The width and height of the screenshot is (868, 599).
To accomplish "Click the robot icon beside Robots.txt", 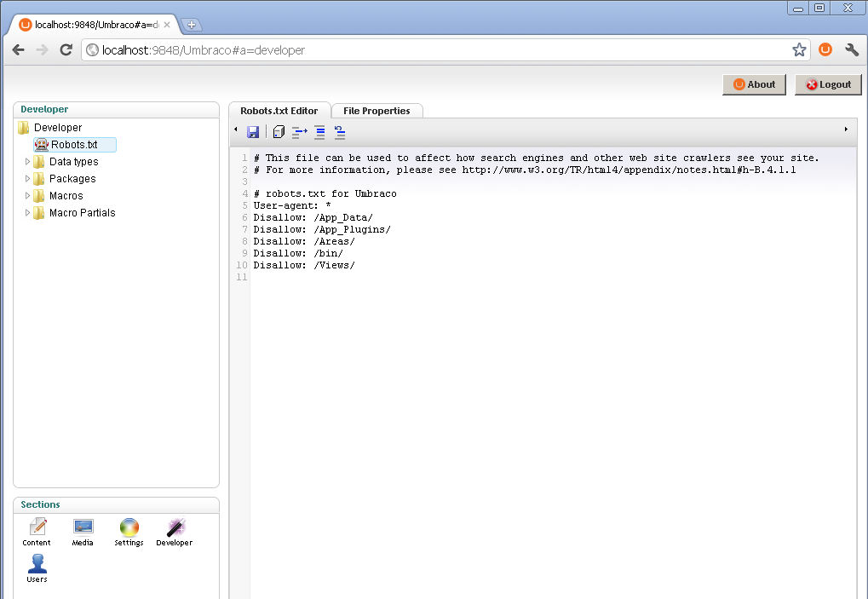I will point(42,145).
